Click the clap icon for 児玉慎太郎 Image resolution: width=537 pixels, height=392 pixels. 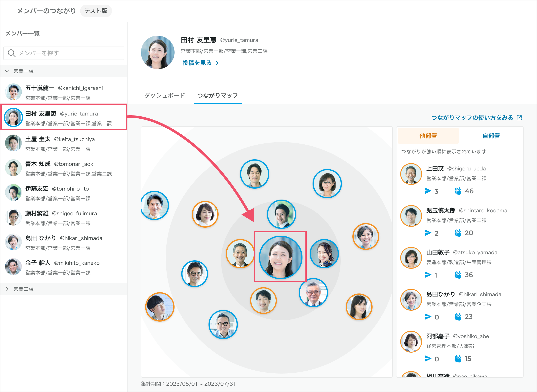pyautogui.click(x=458, y=233)
